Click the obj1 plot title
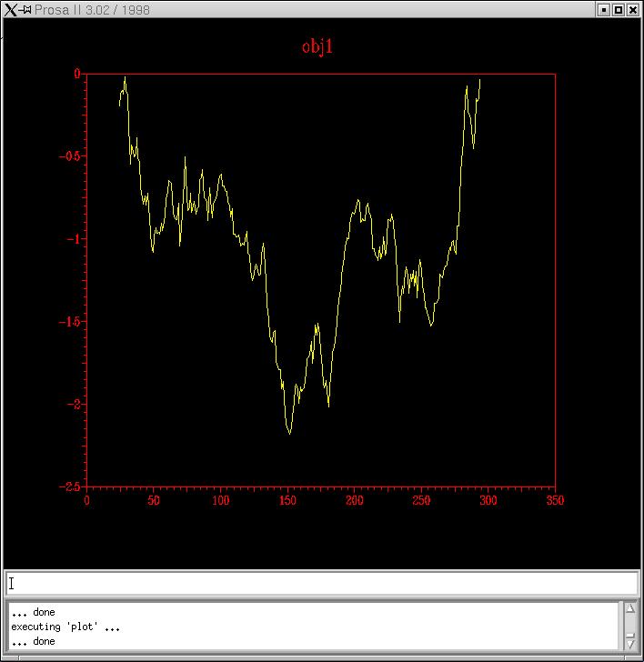 click(317, 46)
